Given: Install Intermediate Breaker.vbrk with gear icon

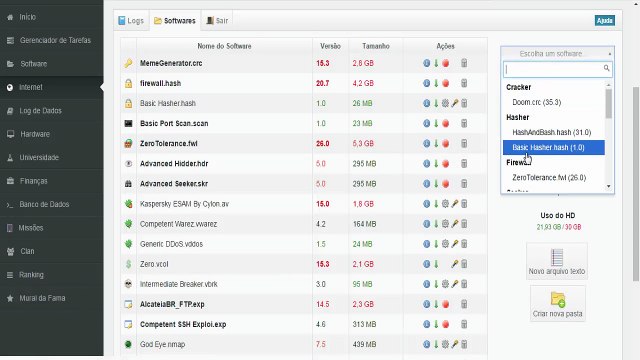Looking at the screenshot, I should click(445, 284).
